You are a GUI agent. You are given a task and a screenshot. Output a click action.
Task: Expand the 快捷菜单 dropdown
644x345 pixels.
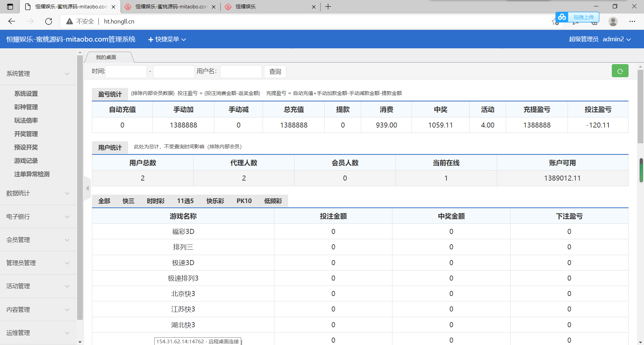click(x=167, y=39)
